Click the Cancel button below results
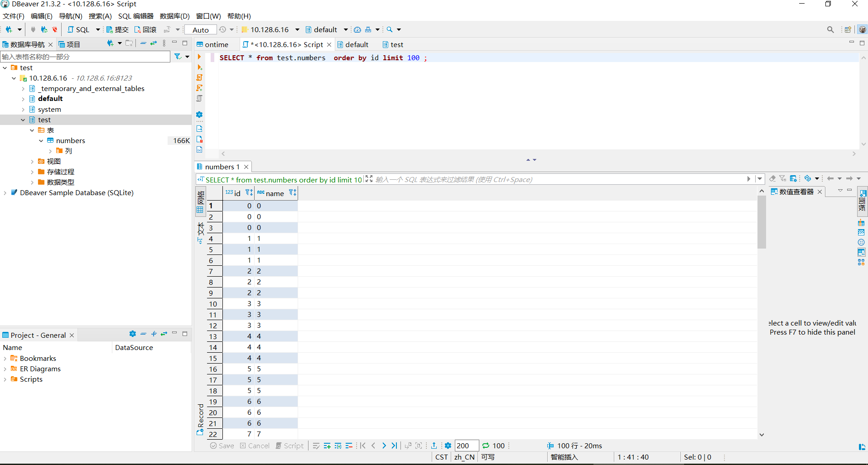Screen dimensions: 868x465 tap(255, 446)
